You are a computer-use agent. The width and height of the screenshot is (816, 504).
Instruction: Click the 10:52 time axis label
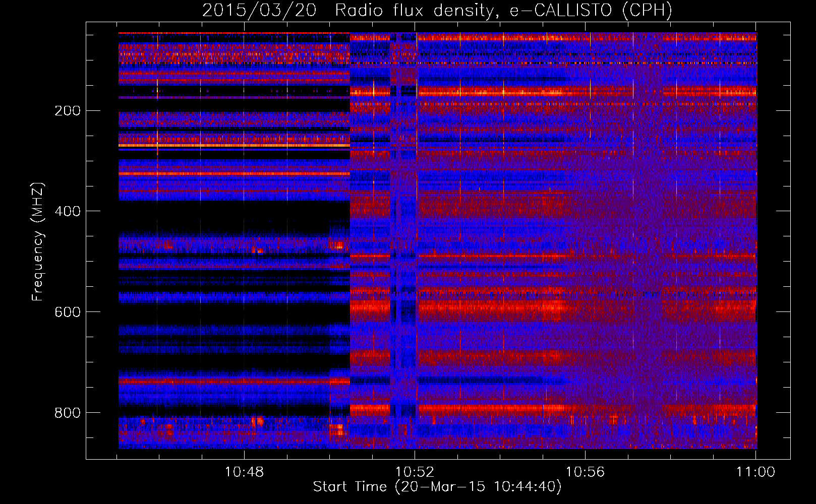tap(415, 472)
